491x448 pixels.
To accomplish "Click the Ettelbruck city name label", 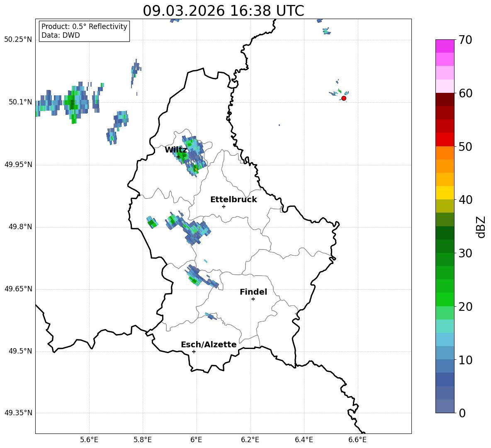I will click(233, 199).
